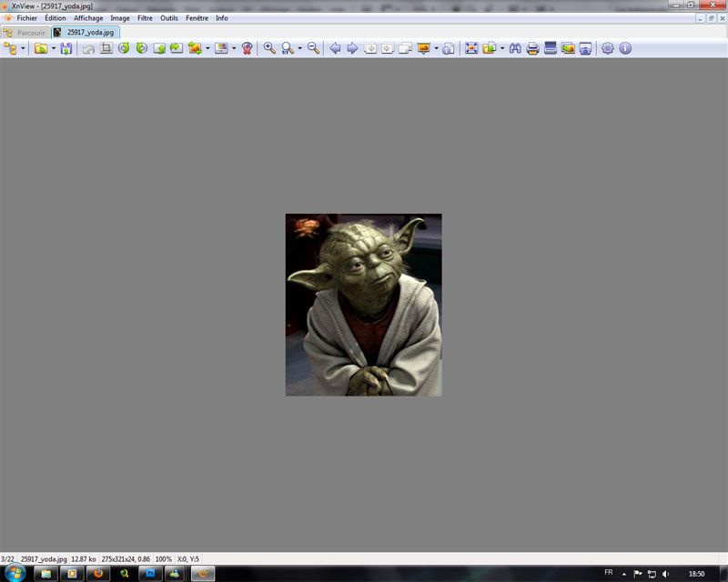Screen dimensions: 728x582
Task: Open the Browser icon's dropdown arrow
Action: tap(23, 48)
